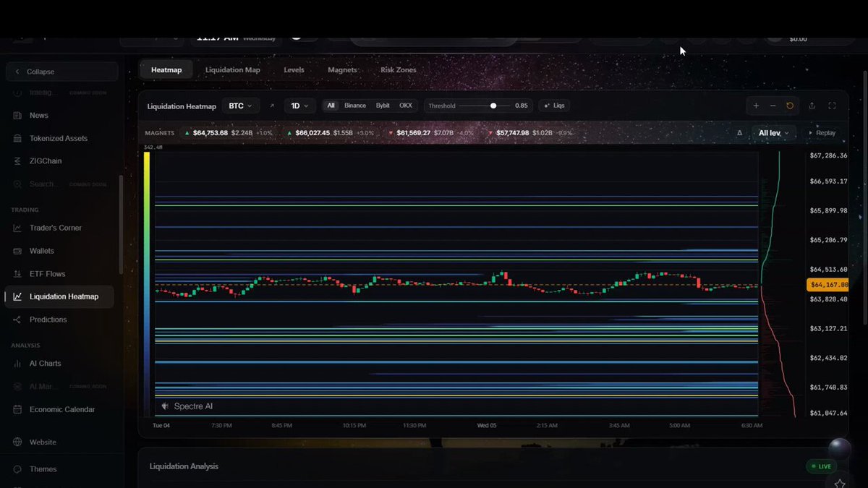Viewport: 868px width, 488px height.
Task: Click the heatmap intensity color scale bar
Action: (x=147, y=284)
